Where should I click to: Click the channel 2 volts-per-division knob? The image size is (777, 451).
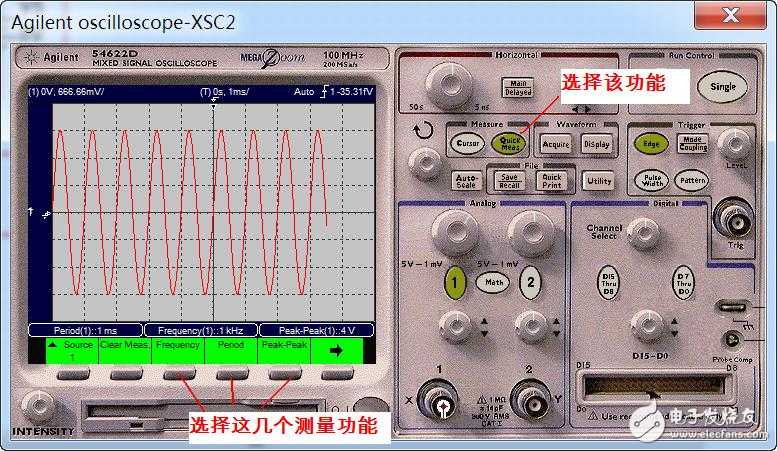coord(530,232)
